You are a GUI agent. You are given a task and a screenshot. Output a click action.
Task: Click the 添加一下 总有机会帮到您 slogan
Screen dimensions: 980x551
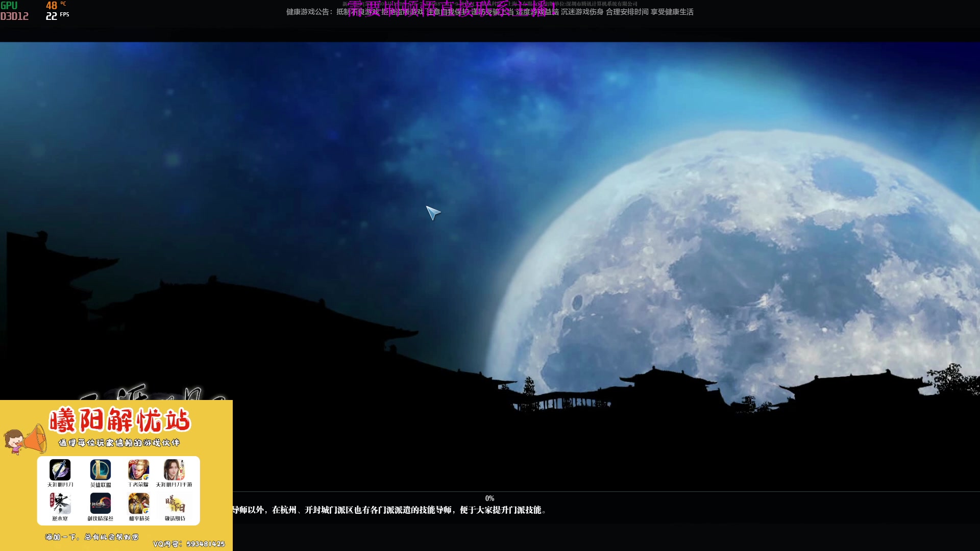[x=91, y=537]
